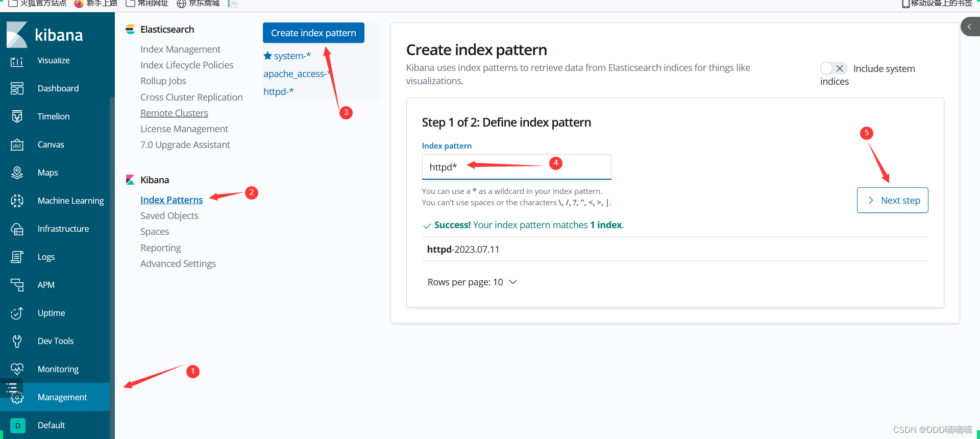Click the Index pattern input field
This screenshot has height=439, width=980.
coord(517,167)
